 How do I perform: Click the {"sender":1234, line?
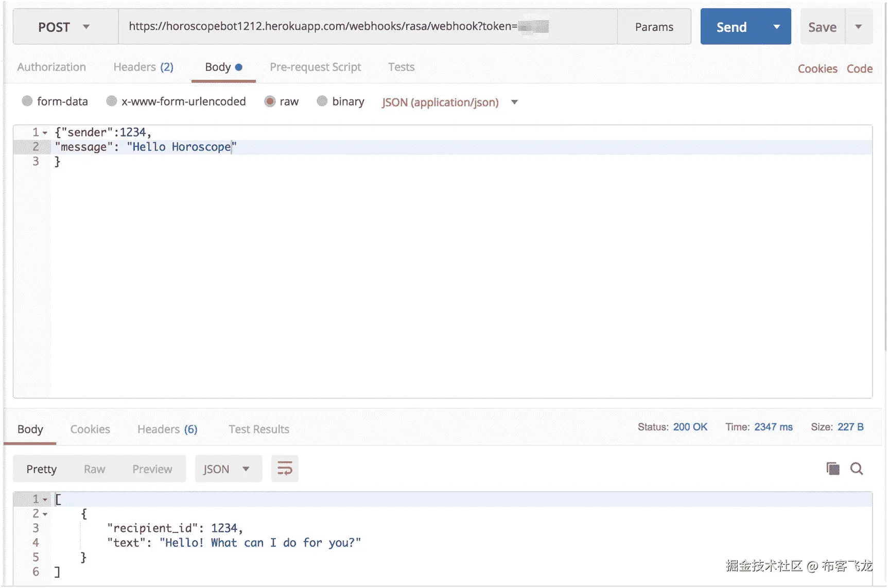103,133
